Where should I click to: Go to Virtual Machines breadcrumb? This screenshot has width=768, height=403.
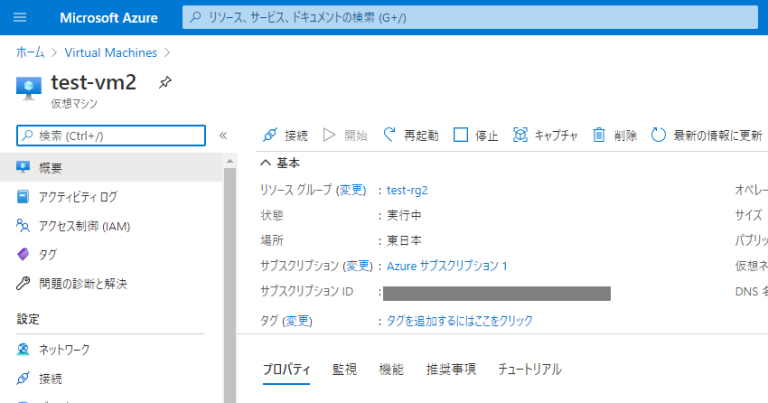pyautogui.click(x=111, y=52)
